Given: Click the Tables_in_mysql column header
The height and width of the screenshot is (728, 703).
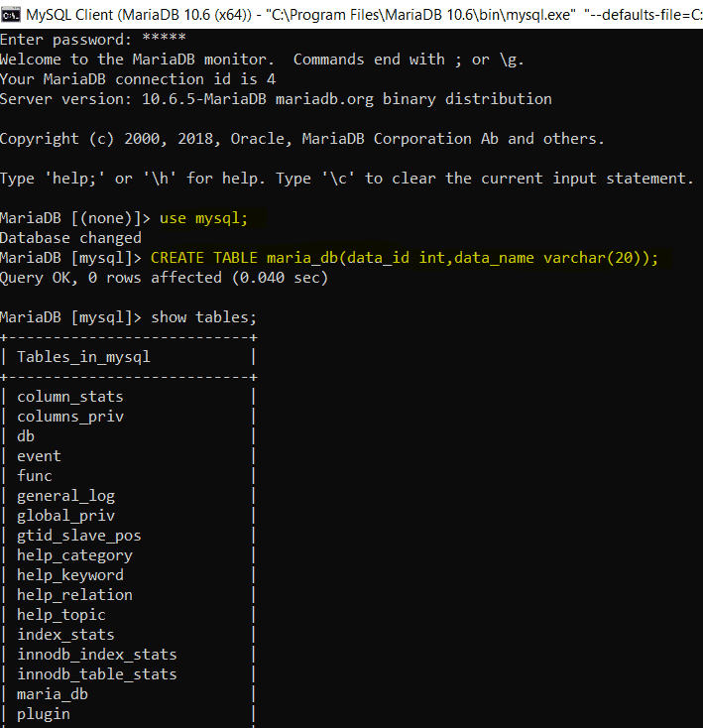Looking at the screenshot, I should tap(83, 357).
